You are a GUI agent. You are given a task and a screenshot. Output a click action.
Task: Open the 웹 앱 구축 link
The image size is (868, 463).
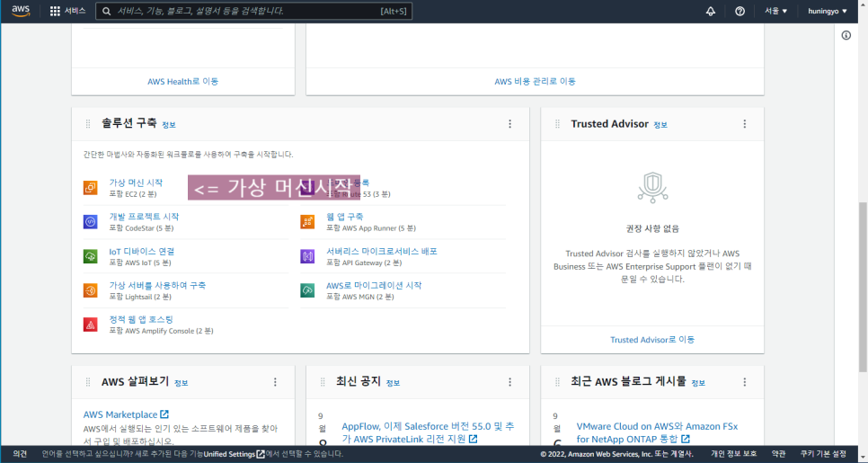[x=345, y=217]
